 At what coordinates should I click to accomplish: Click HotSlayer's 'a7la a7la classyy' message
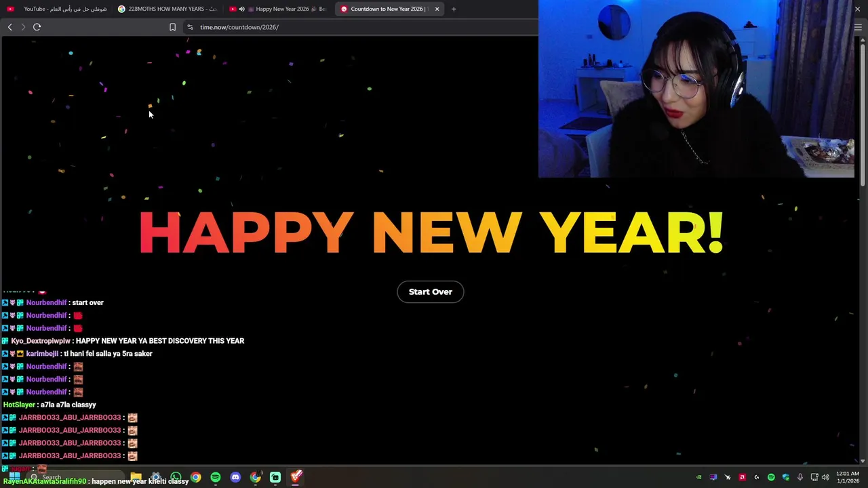click(x=68, y=405)
